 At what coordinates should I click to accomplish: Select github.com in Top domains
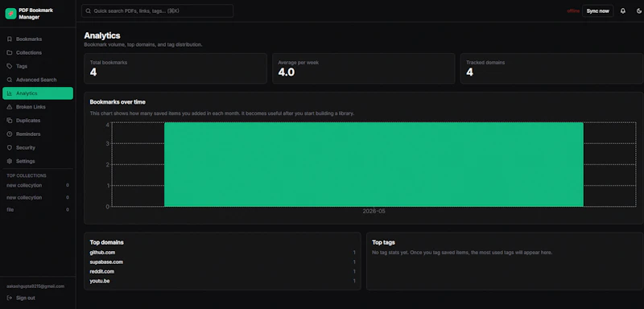tap(102, 253)
